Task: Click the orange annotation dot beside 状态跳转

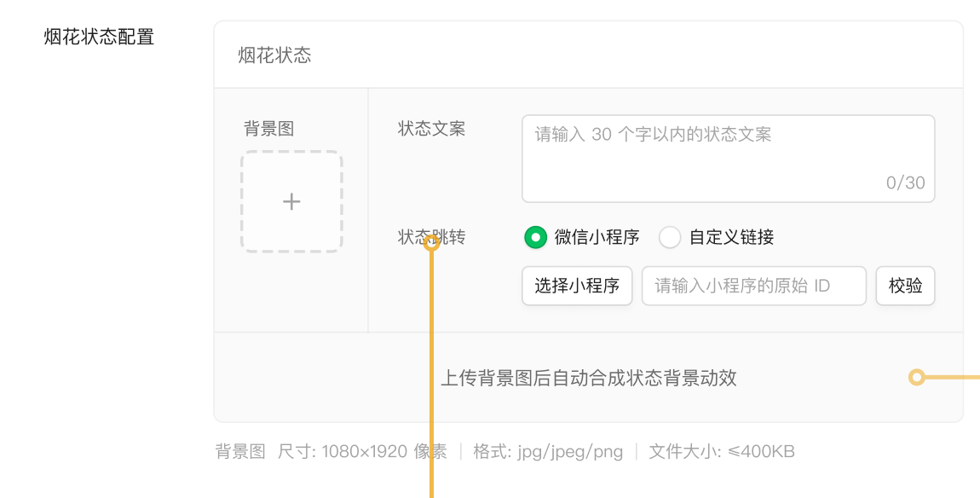Action: [x=432, y=243]
